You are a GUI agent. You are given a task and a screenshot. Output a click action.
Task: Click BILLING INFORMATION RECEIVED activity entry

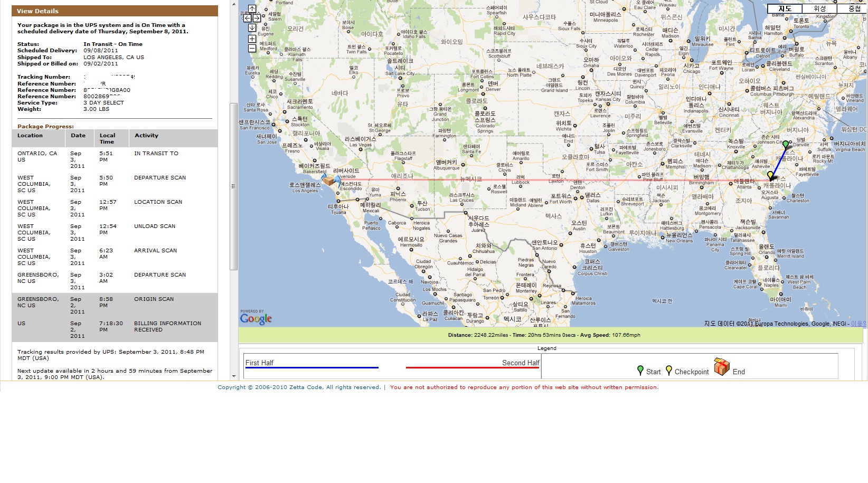pyautogui.click(x=167, y=326)
